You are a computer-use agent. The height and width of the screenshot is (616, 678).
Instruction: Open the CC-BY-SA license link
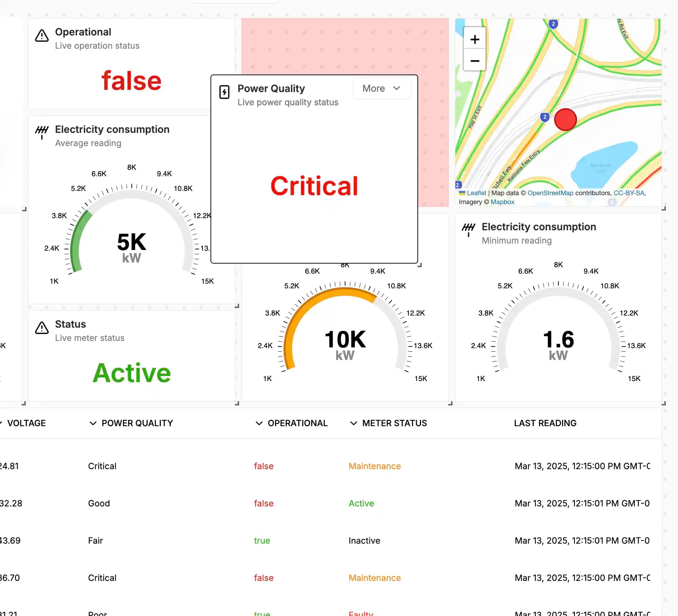click(629, 193)
